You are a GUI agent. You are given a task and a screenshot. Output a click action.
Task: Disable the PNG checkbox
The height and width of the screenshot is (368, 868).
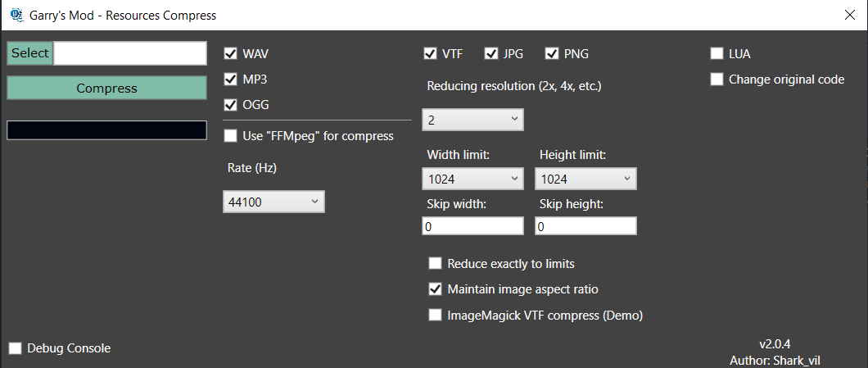tap(552, 54)
